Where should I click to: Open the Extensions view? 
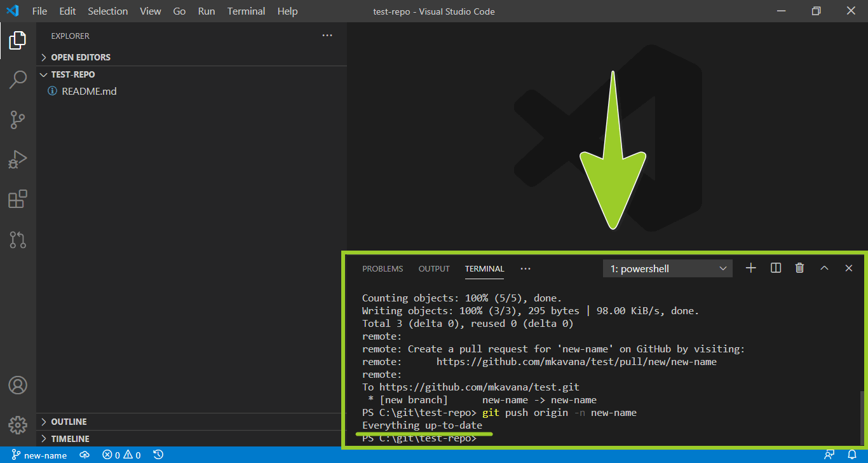[18, 199]
